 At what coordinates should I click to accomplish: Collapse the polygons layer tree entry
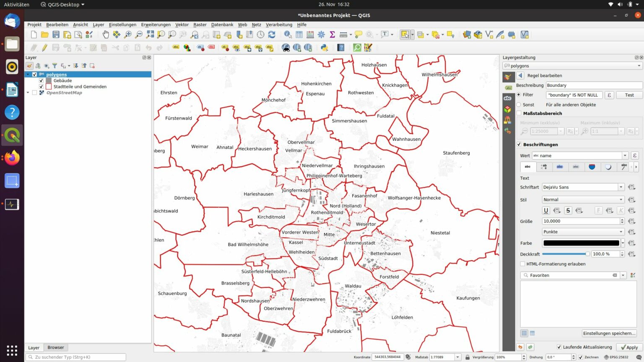click(x=28, y=74)
